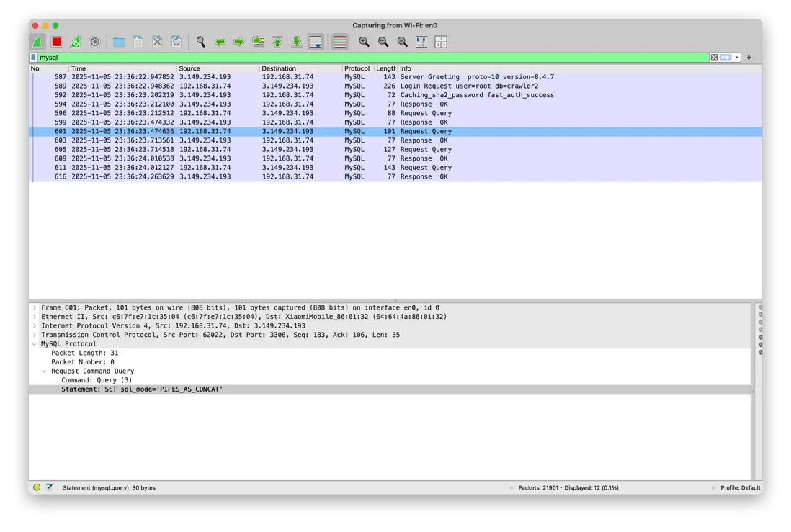Zoom out on packet text
This screenshot has height=532, width=791.
click(x=383, y=42)
